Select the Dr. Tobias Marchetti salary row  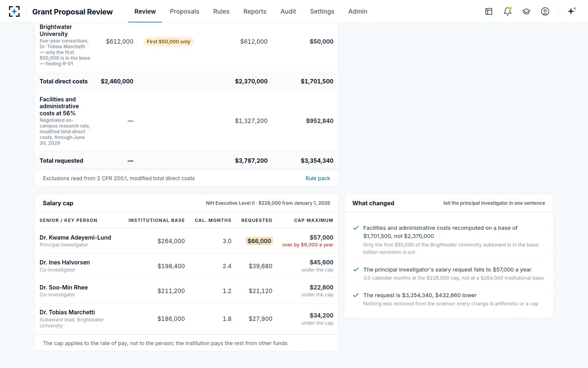[x=187, y=319]
